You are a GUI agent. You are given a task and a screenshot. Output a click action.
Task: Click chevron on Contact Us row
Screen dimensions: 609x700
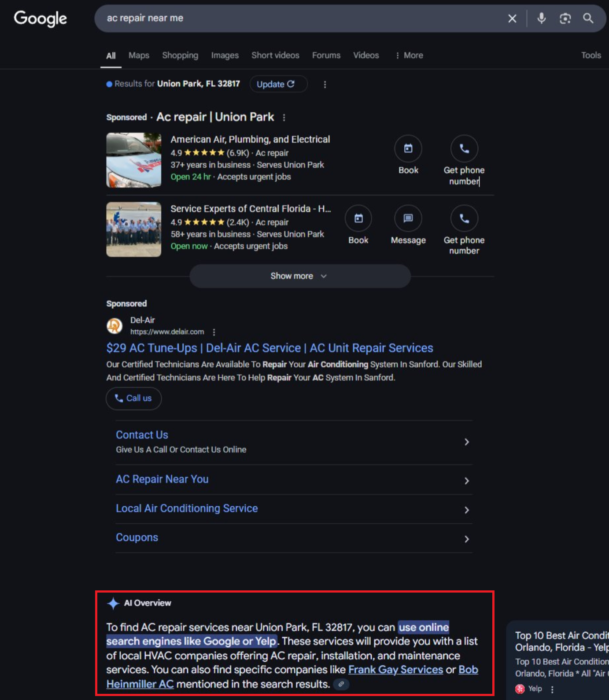coord(467,442)
